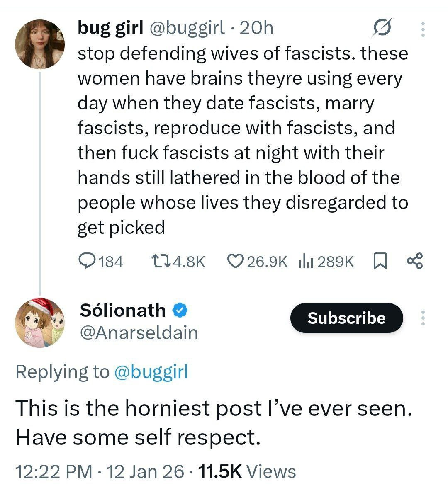
Task: Share the bug girl post
Action: click(415, 261)
